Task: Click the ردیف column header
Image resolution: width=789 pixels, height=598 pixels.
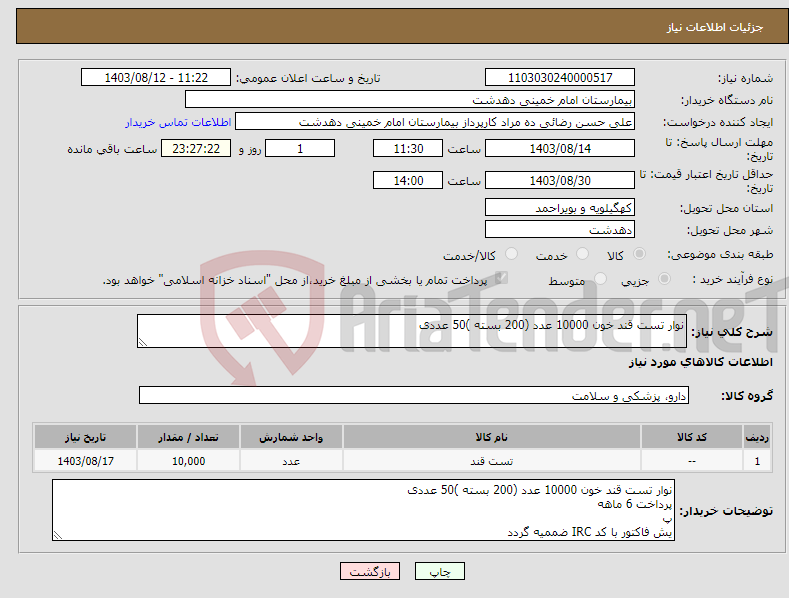Action: pos(757,437)
